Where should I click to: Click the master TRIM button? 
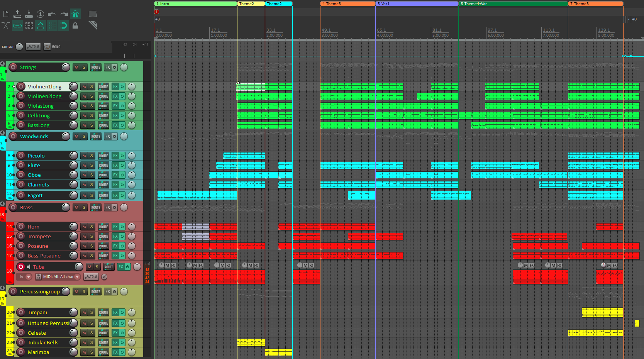coord(33,47)
